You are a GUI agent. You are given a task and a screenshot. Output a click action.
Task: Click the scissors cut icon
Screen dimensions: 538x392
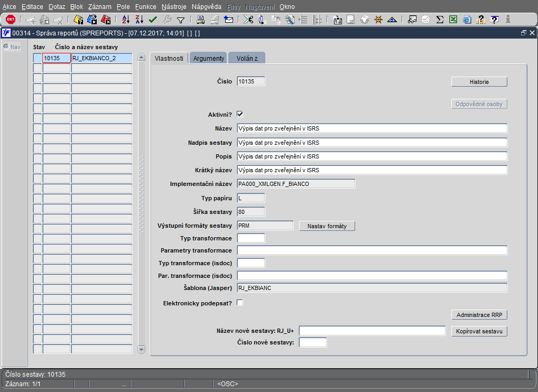(x=248, y=20)
